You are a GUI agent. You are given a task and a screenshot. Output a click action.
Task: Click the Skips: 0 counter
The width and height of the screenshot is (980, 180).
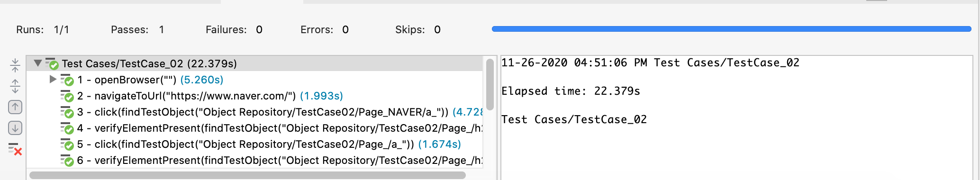[418, 29]
